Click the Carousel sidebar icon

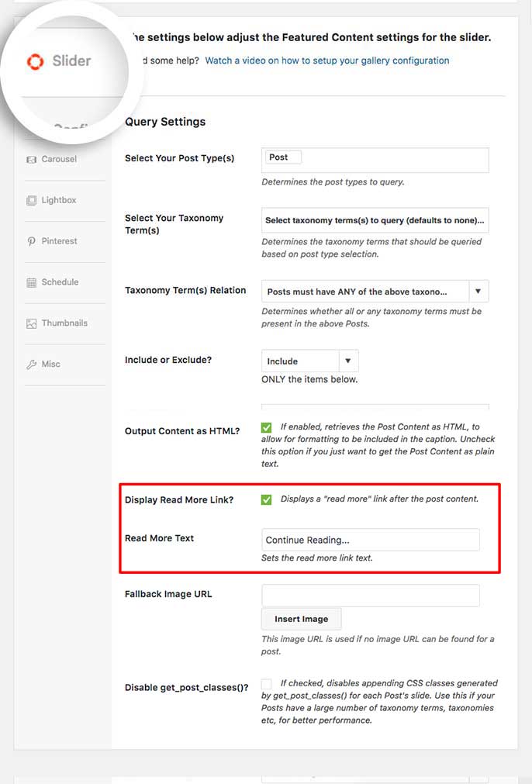tap(32, 160)
